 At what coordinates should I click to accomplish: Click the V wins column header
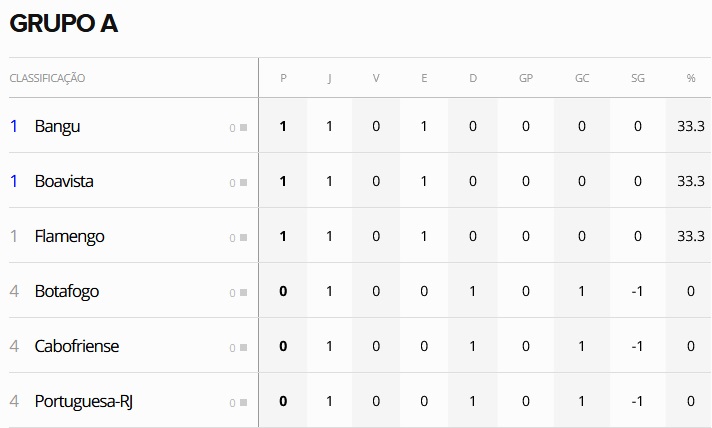coord(376,78)
